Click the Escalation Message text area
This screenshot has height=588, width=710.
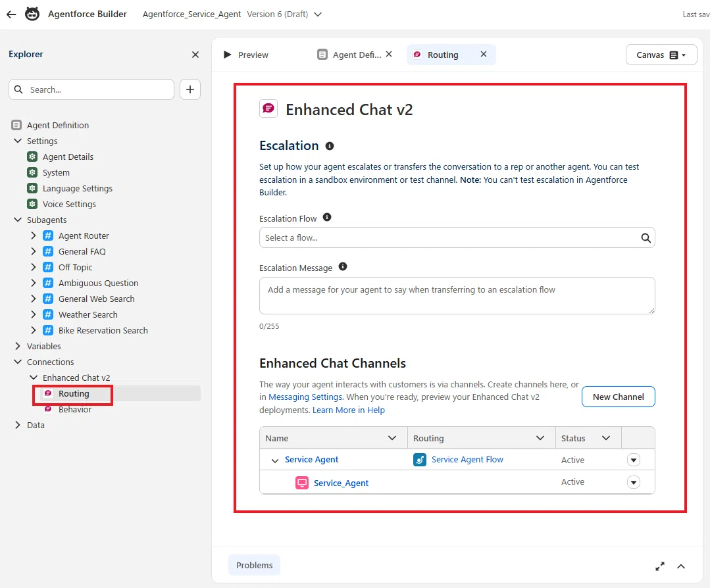click(457, 295)
